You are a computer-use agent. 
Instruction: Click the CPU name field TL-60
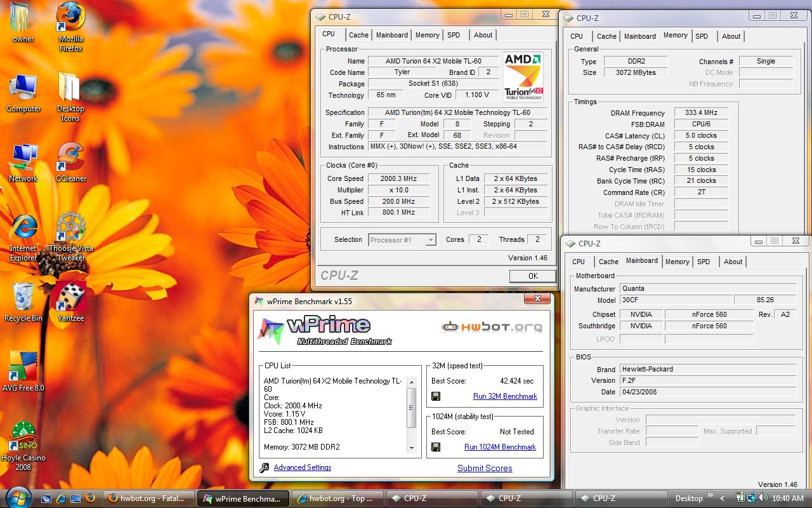point(433,61)
